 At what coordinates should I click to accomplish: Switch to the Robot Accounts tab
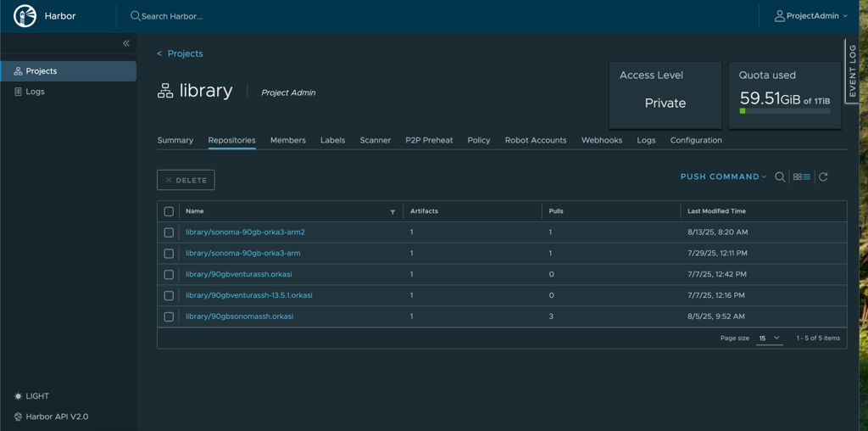point(536,140)
